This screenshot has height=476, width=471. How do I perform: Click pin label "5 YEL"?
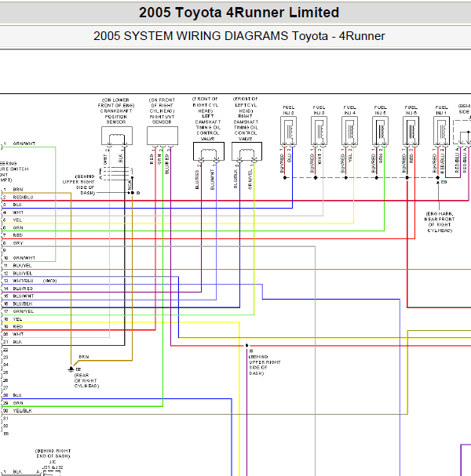[13, 220]
